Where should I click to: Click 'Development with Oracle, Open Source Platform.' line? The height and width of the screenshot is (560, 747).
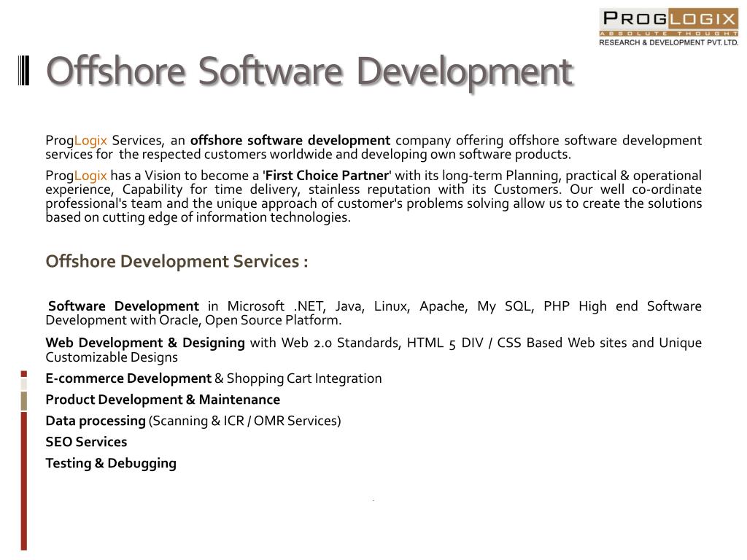[x=193, y=320]
